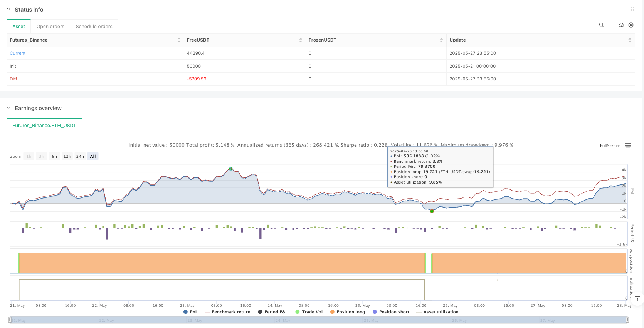The image size is (644, 328).
Task: Collapse the Status info section
Action: click(x=9, y=9)
